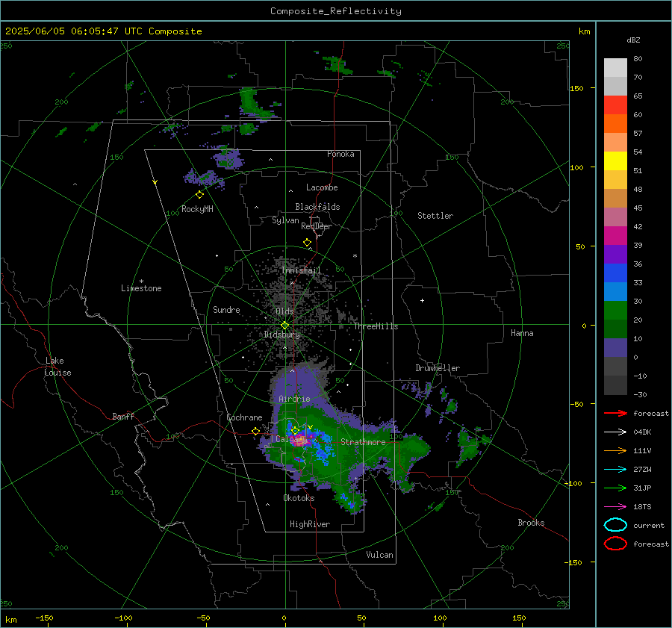Click the Innisfail town label

coord(301,270)
